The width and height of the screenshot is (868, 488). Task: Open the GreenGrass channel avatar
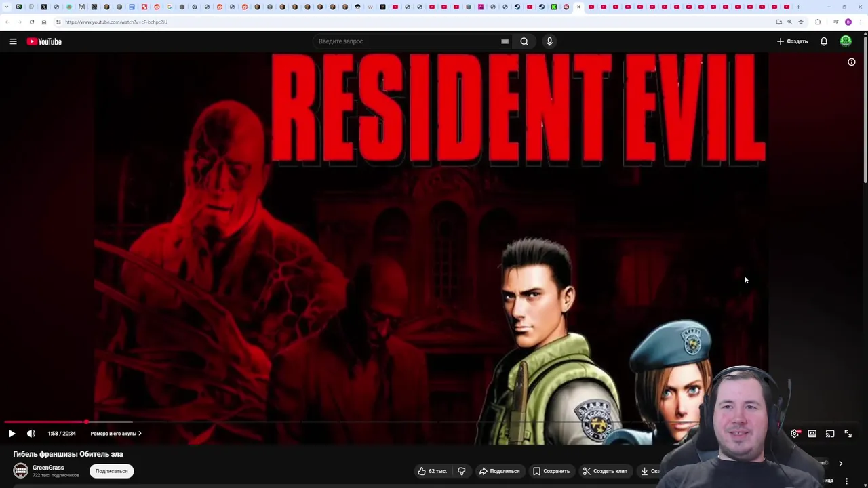click(21, 470)
